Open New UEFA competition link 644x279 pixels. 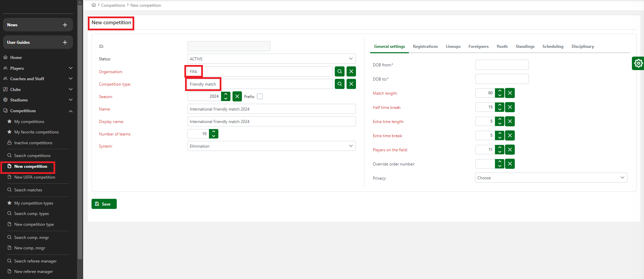35,177
